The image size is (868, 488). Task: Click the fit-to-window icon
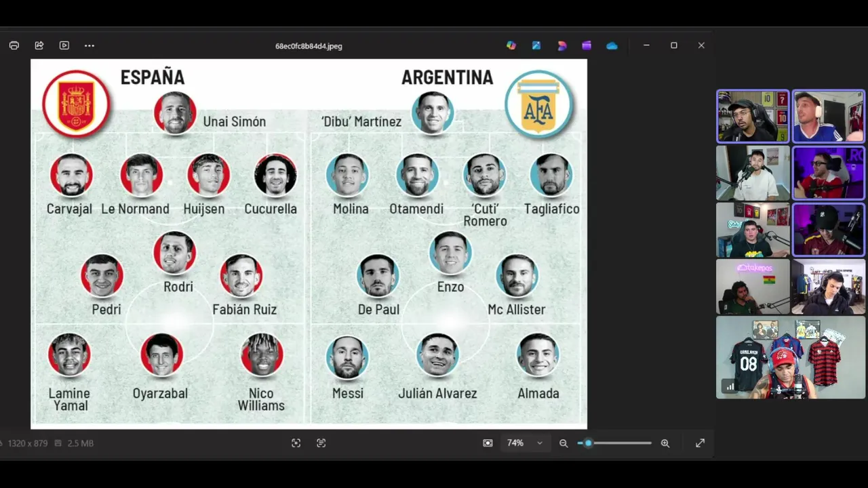tap(488, 443)
